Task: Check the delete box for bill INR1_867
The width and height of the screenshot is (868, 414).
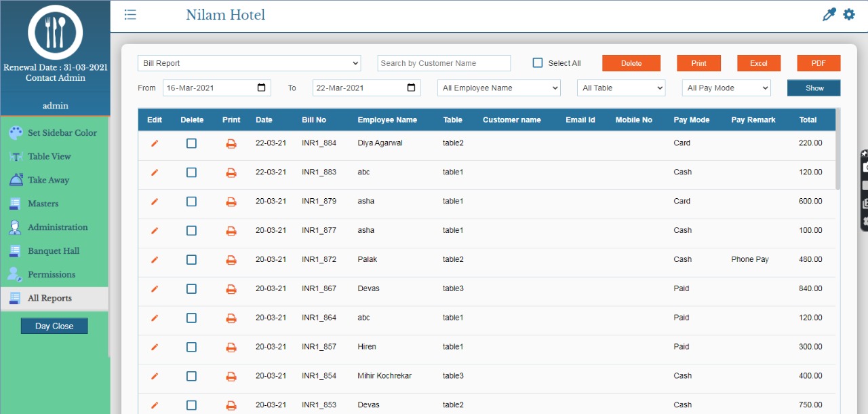Action: (x=191, y=289)
